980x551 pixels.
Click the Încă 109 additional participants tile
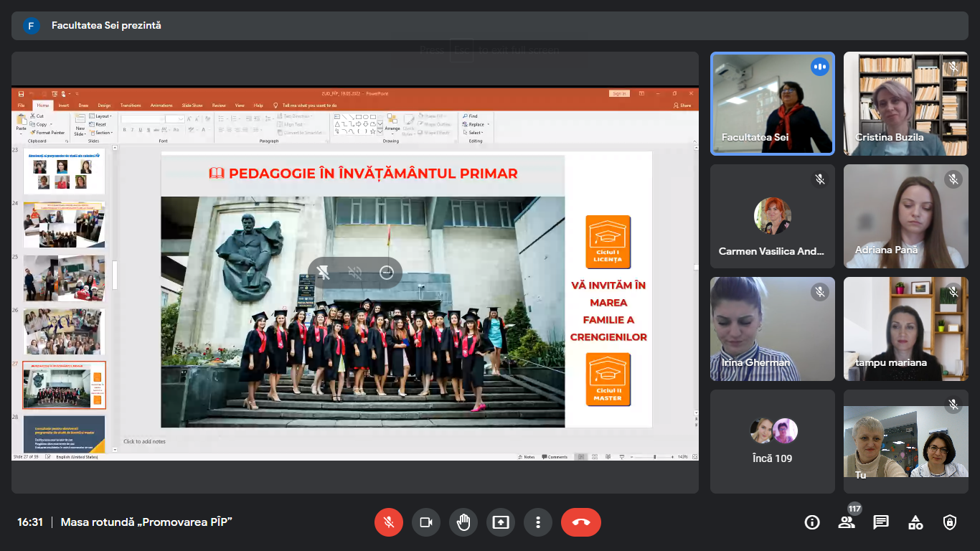pos(773,441)
